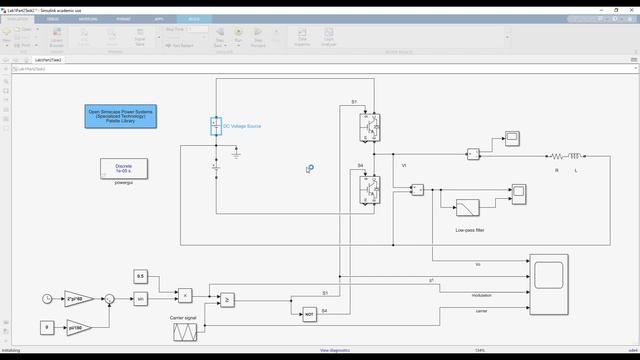Expand the Step Back dropdown arrow
This screenshot has height=360, width=640.
[225, 45]
